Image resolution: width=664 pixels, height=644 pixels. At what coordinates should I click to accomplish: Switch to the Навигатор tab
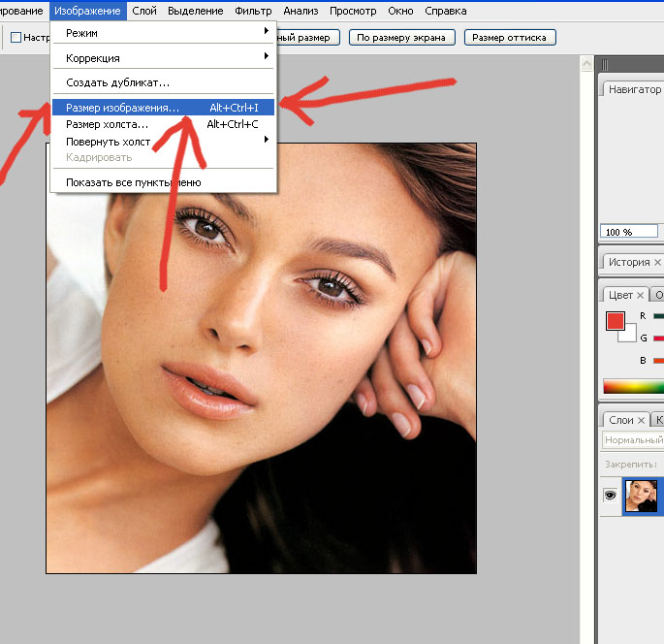point(634,89)
